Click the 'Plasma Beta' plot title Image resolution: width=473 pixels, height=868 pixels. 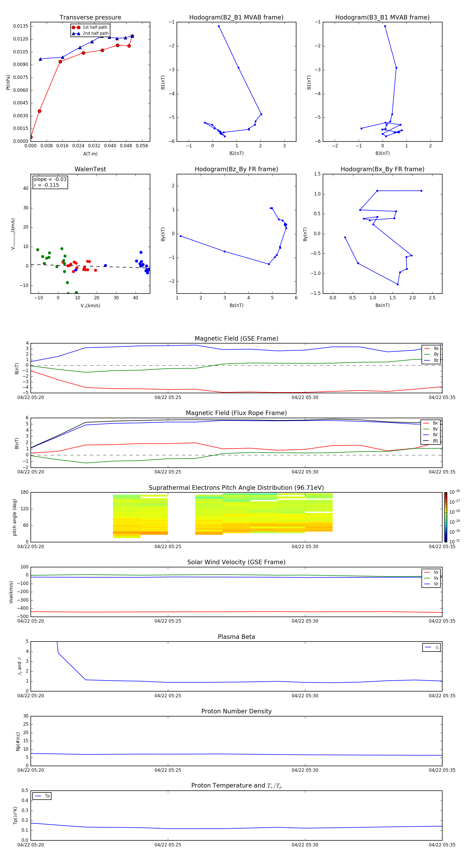236,637
